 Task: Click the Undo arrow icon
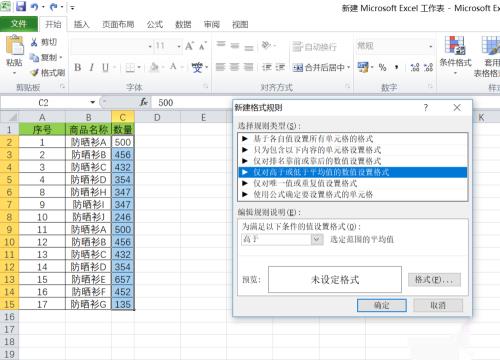tap(34, 7)
